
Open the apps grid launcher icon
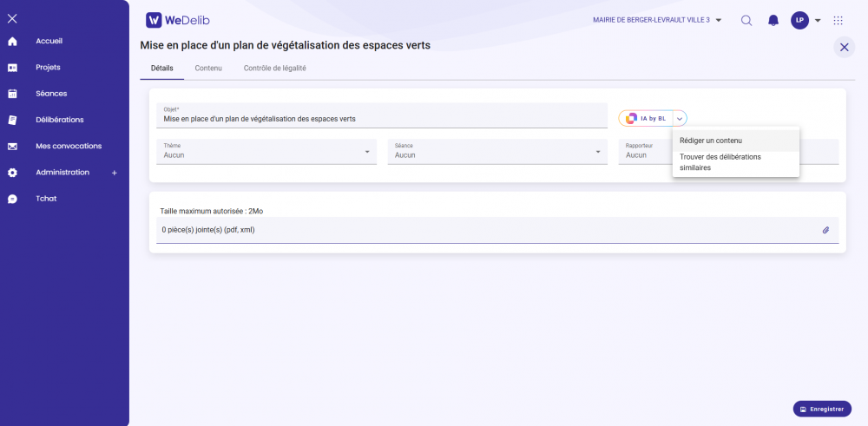[838, 21]
